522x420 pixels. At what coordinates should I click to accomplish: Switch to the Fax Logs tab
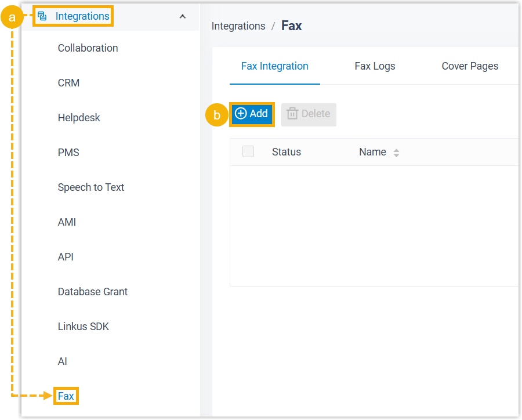tap(375, 66)
